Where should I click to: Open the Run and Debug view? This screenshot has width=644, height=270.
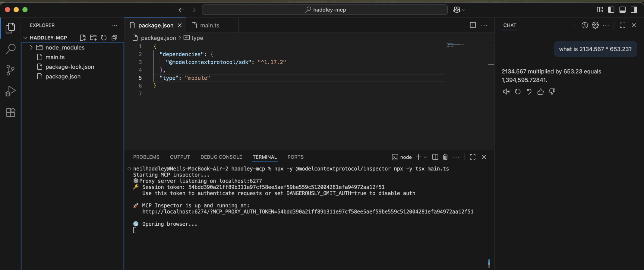click(x=11, y=91)
